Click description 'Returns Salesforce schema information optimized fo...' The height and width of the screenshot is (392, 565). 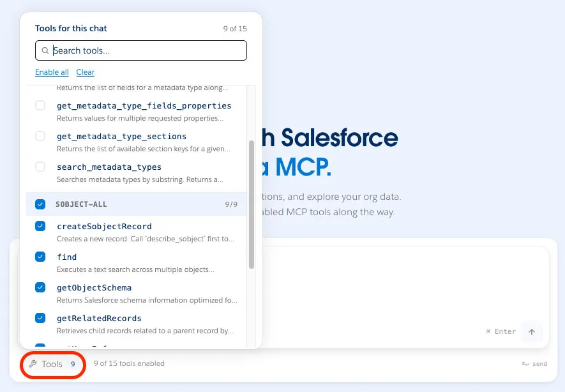[x=147, y=300]
